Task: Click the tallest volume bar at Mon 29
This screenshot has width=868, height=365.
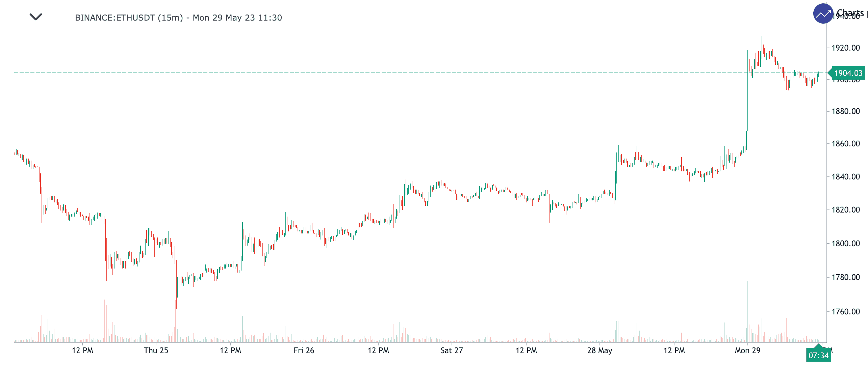Action: 748,312
